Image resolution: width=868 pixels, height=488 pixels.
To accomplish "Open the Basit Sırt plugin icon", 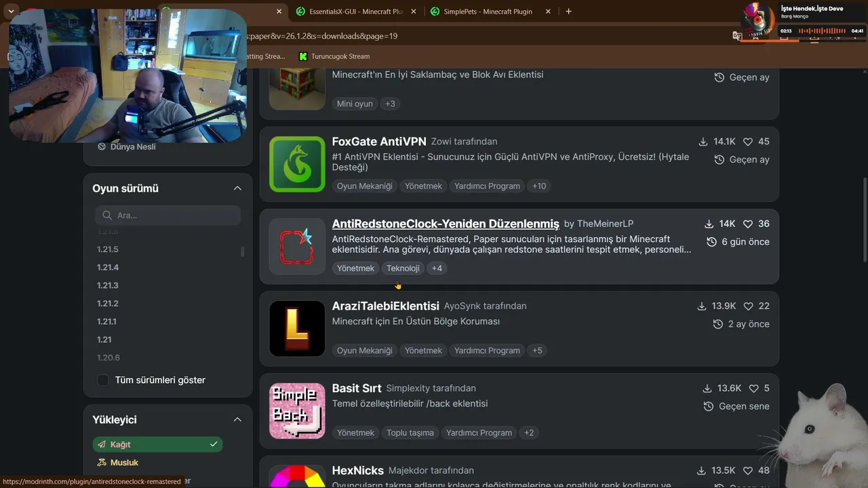I will [297, 411].
